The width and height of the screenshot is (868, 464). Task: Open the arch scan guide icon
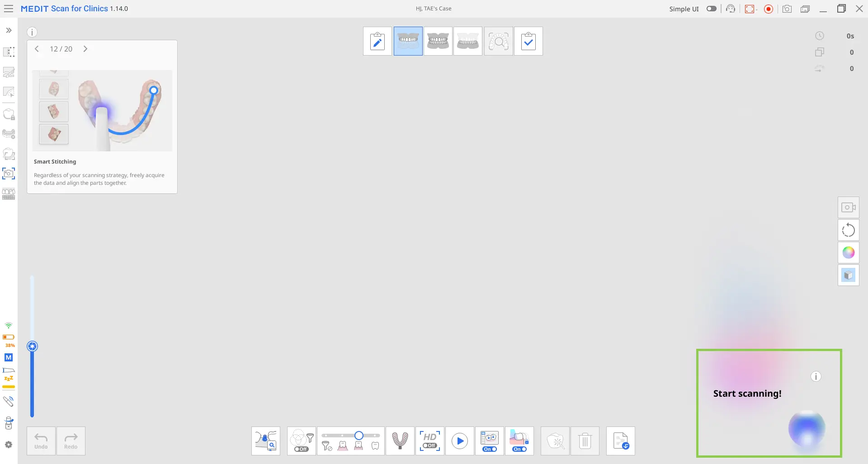[400, 441]
